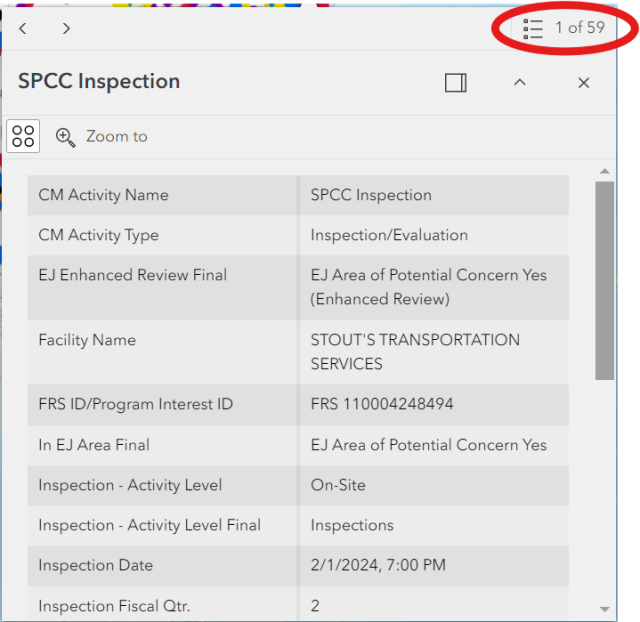Click the Inspection Date value 2/1/2024
The height and width of the screenshot is (622, 640).
378,565
